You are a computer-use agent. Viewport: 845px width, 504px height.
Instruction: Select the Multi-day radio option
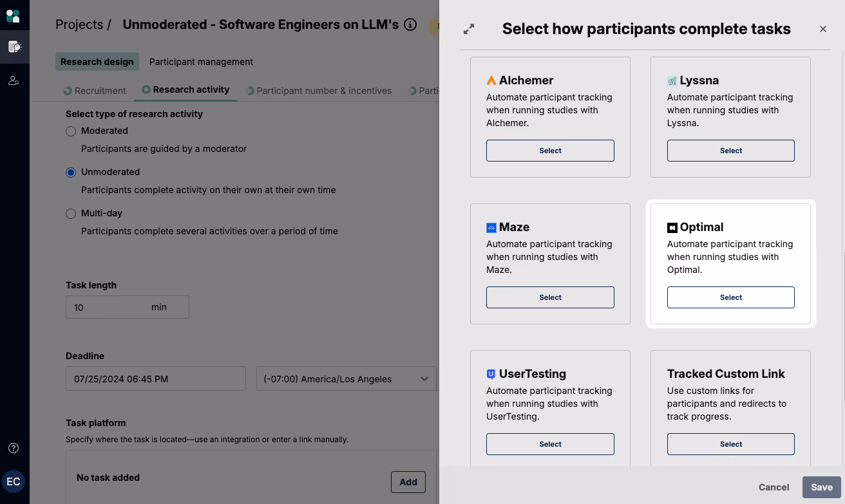point(71,214)
